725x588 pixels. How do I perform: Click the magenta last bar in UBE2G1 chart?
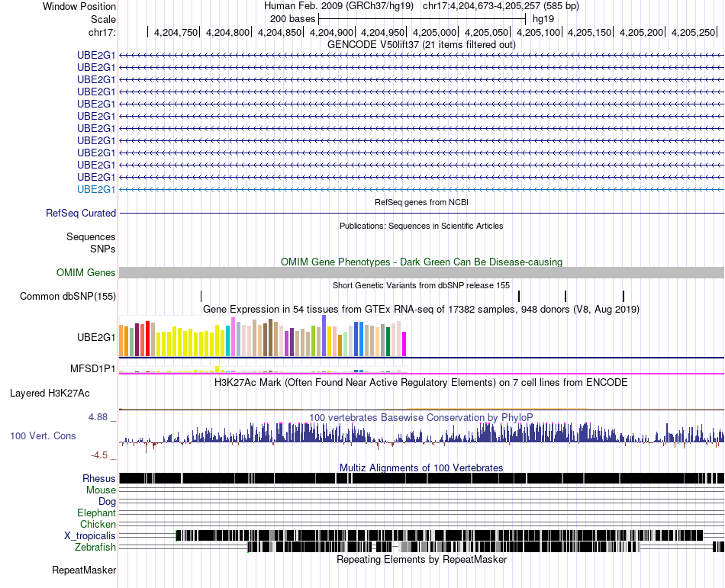404,344
